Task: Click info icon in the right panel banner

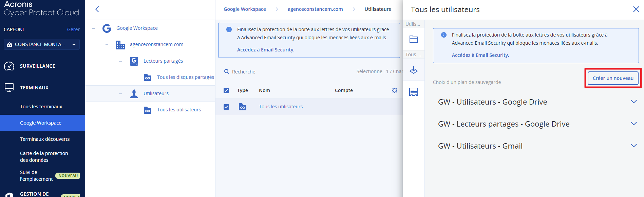Action: (443, 35)
